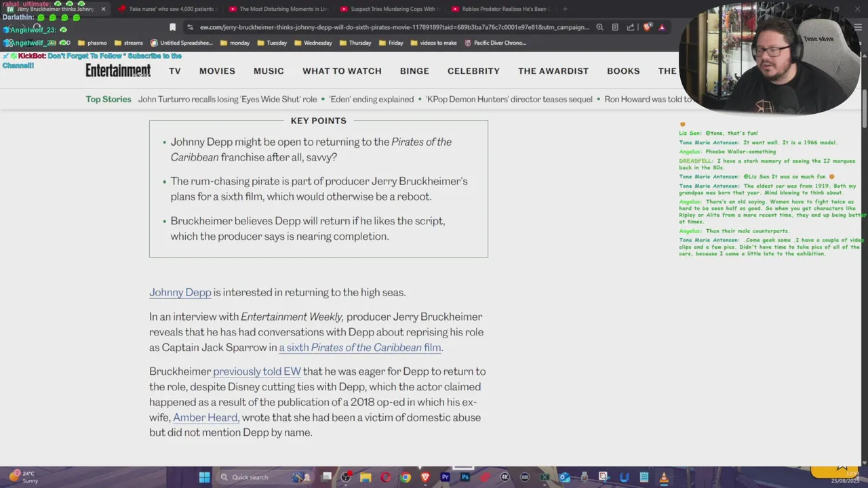Open the phasmo bookmarks folder

[x=92, y=43]
